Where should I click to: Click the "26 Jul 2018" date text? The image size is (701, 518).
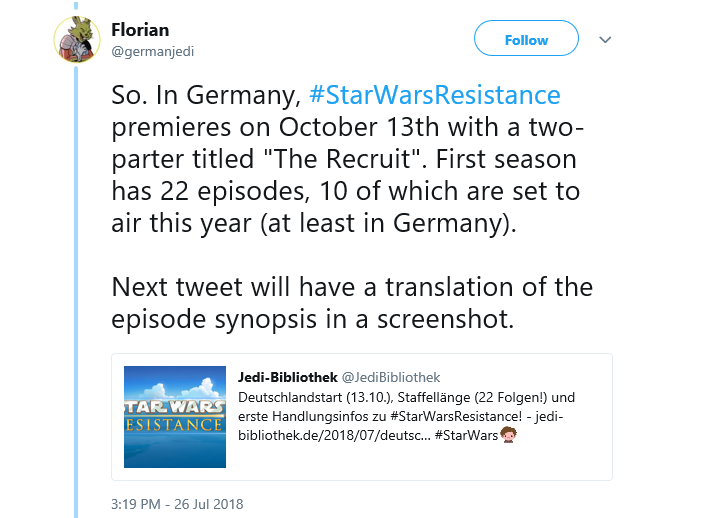[x=210, y=504]
